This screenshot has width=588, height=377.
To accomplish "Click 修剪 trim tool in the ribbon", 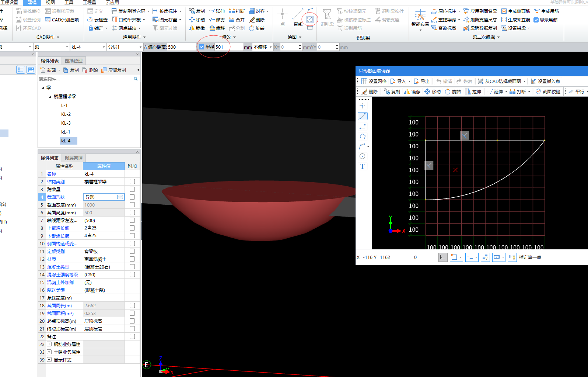I will (217, 20).
